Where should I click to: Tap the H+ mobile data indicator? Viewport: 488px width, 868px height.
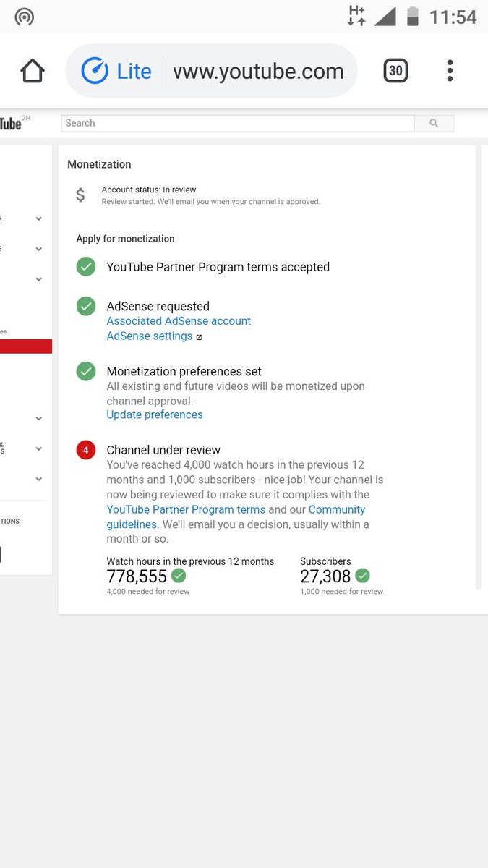click(x=356, y=15)
